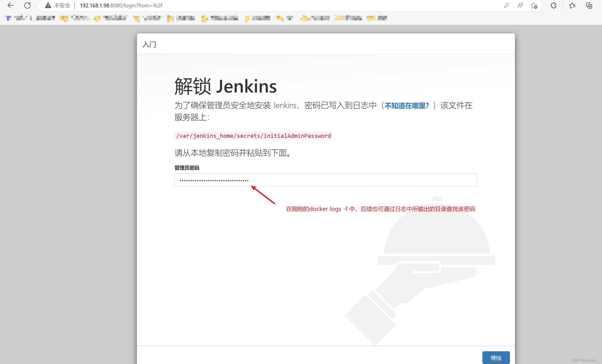Viewport: 602px width, 364px height.
Task: Click the address bar URL text
Action: [x=121, y=5]
